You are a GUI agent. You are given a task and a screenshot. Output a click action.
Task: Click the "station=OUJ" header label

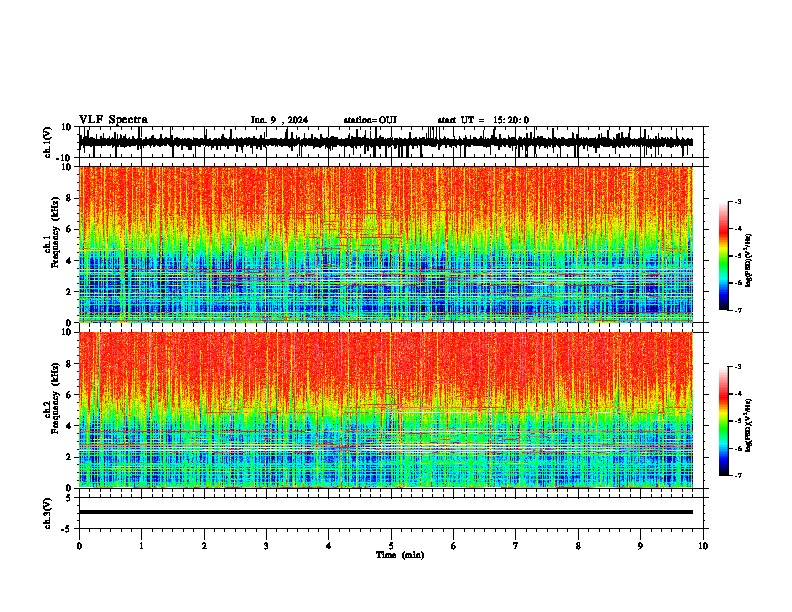370,120
